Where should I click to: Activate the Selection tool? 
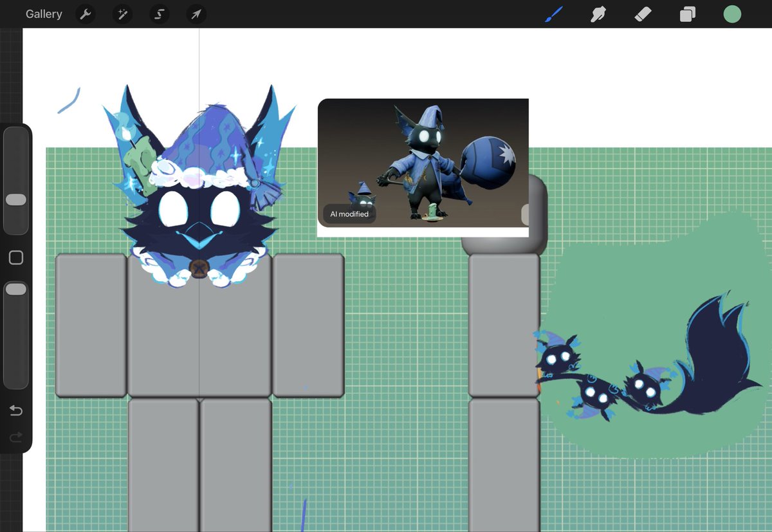point(160,14)
